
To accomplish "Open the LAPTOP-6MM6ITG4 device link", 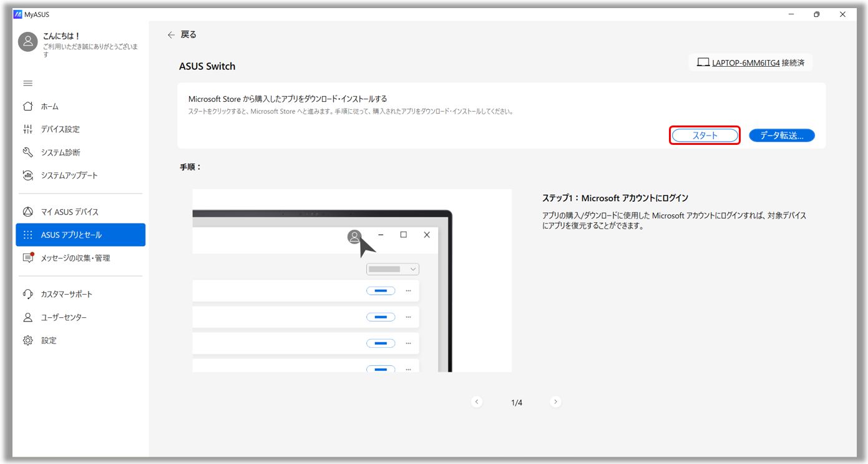I will (x=746, y=63).
